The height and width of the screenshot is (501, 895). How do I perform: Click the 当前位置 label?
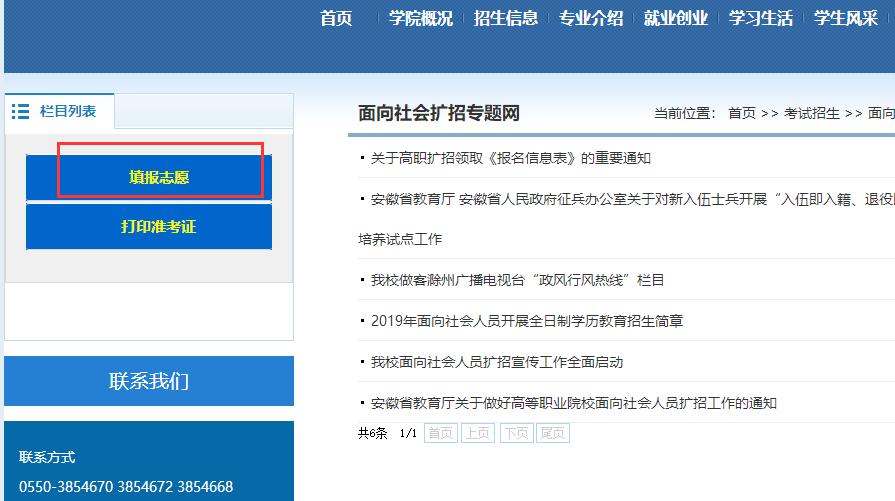point(684,114)
